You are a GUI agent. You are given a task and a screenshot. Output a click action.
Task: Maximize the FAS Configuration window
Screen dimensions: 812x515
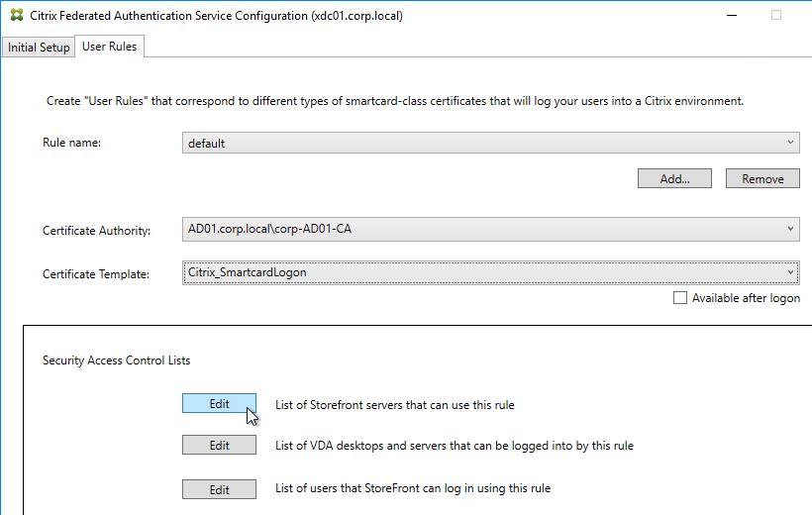pos(775,16)
